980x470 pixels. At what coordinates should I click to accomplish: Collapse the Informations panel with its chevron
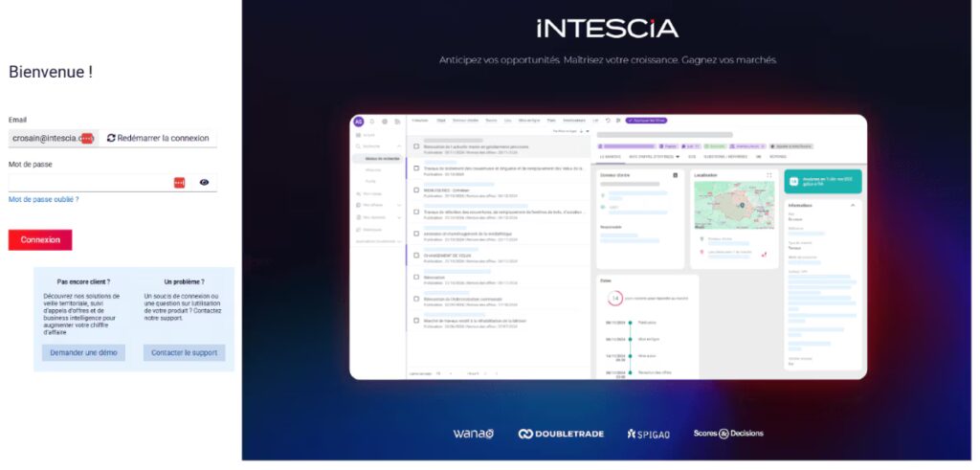[853, 205]
